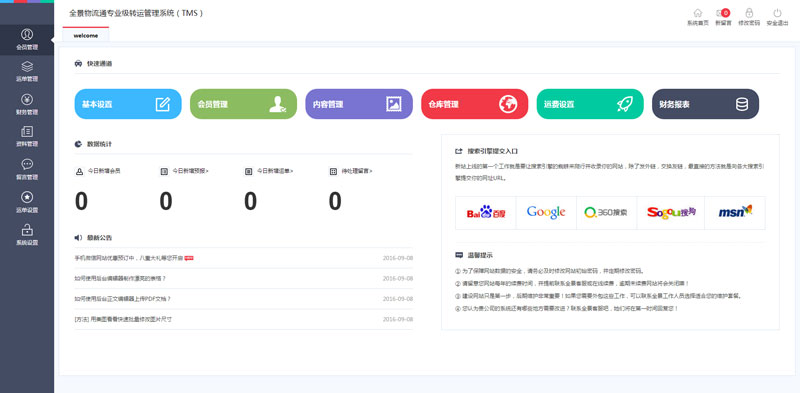Open the green 会员管理 shortcut button

(x=243, y=104)
